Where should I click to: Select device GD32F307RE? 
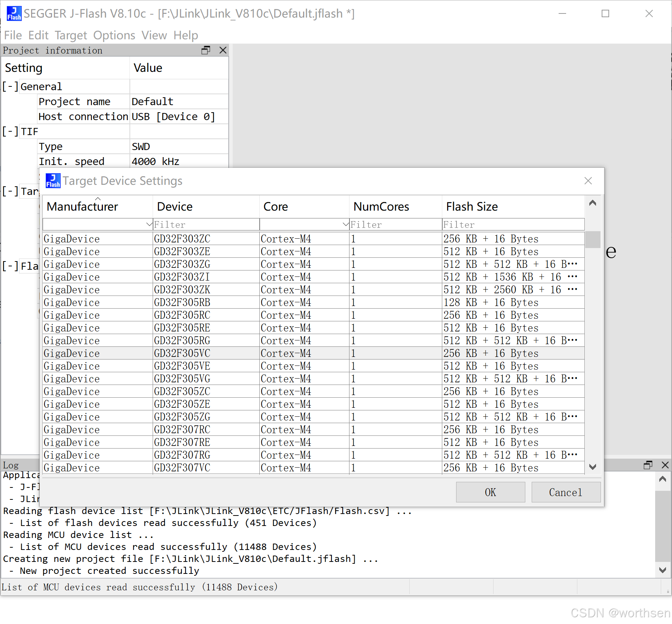coord(314,442)
